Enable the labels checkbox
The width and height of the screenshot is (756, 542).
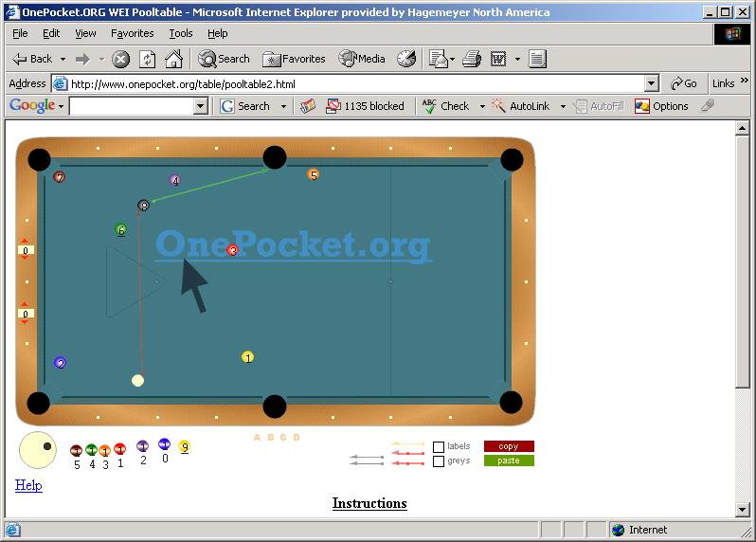click(439, 447)
